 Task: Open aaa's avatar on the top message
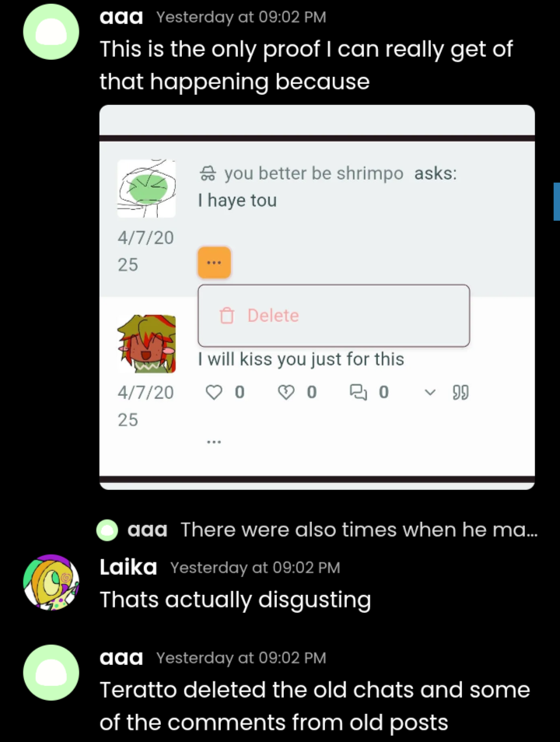coord(51,32)
